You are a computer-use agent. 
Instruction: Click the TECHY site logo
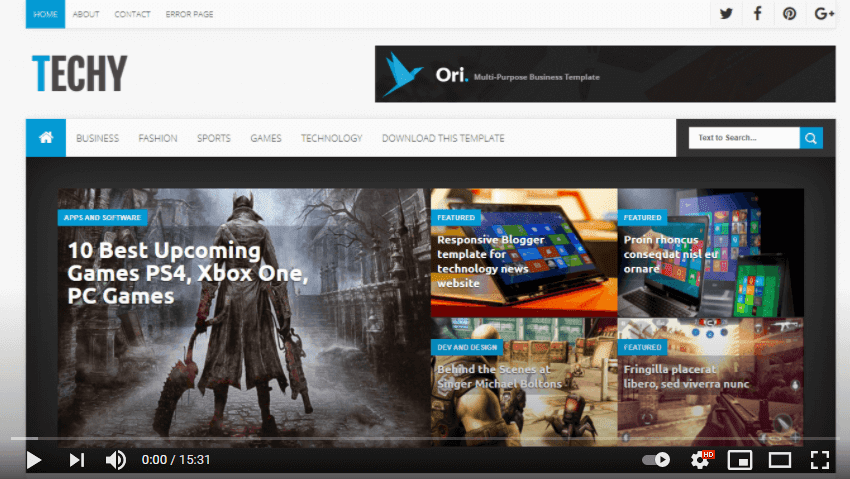pyautogui.click(x=80, y=73)
